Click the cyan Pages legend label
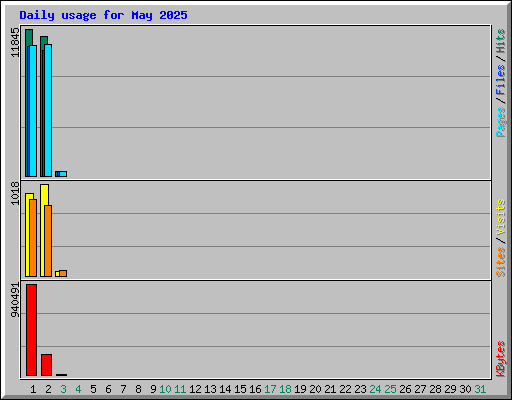This screenshot has width=512, height=400. coord(501,122)
